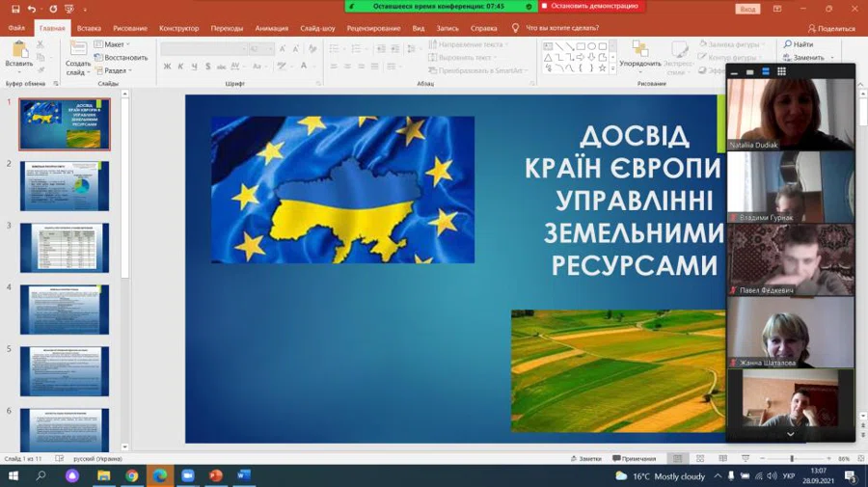
Task: Click the Undo arrow icon
Action: point(32,9)
